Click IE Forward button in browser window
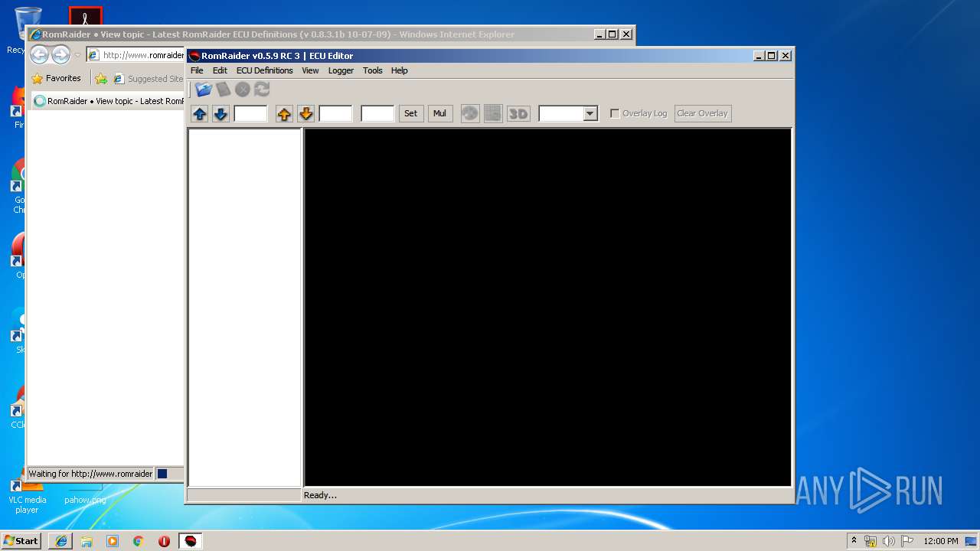980x551 pixels. pos(60,55)
